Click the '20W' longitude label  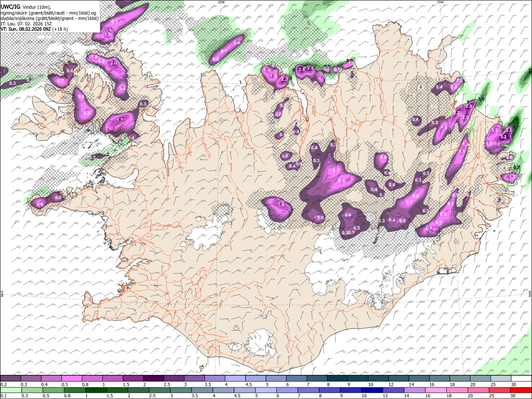[221, 2]
